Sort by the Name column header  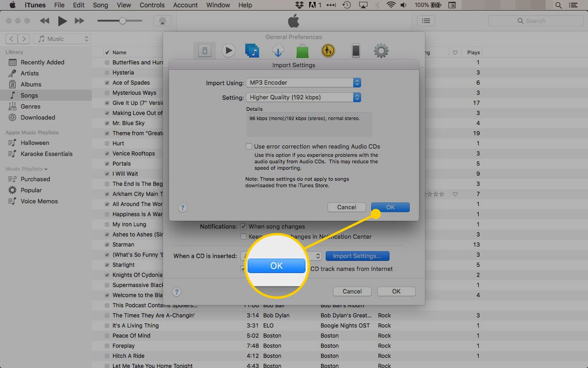(x=119, y=52)
